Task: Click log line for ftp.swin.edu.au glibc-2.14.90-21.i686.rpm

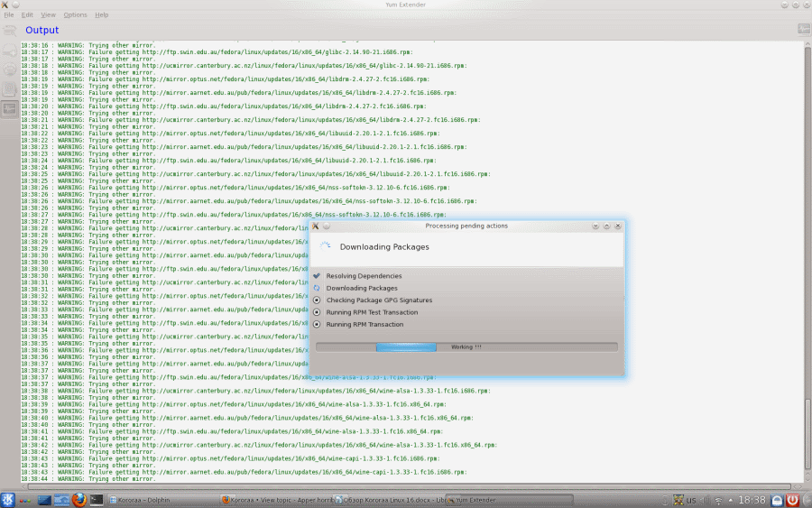Action: [217, 52]
